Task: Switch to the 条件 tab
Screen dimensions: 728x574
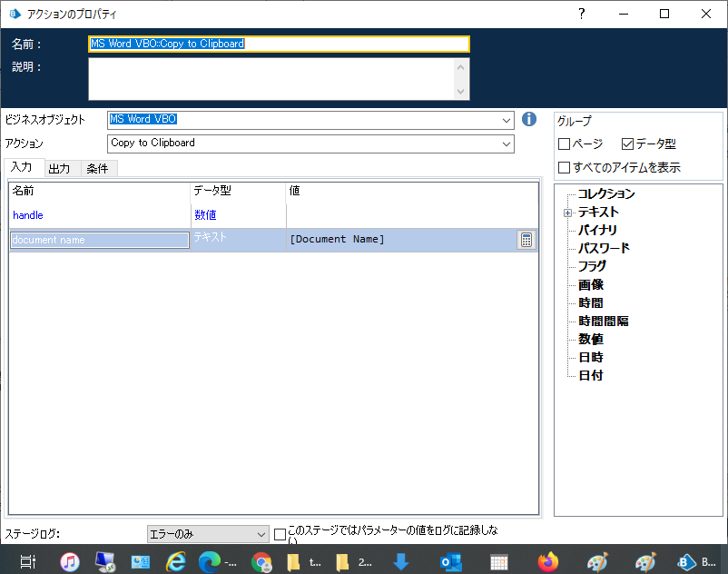Action: (97, 169)
